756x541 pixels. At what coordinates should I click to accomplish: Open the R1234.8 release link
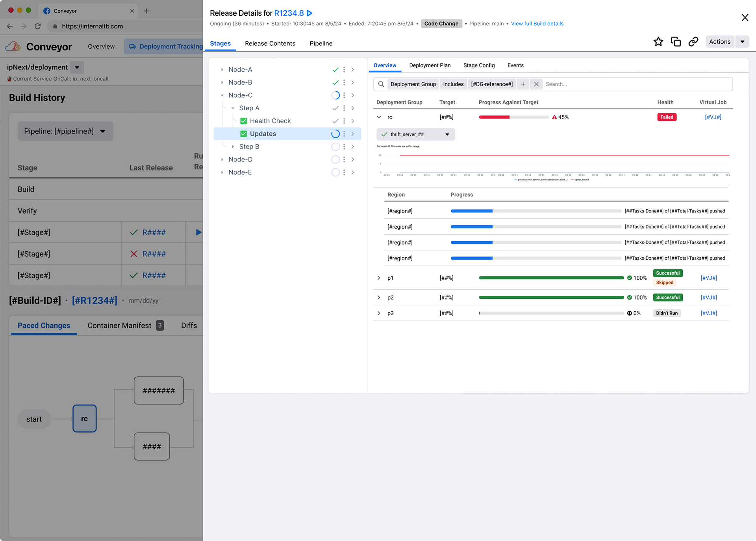point(289,13)
